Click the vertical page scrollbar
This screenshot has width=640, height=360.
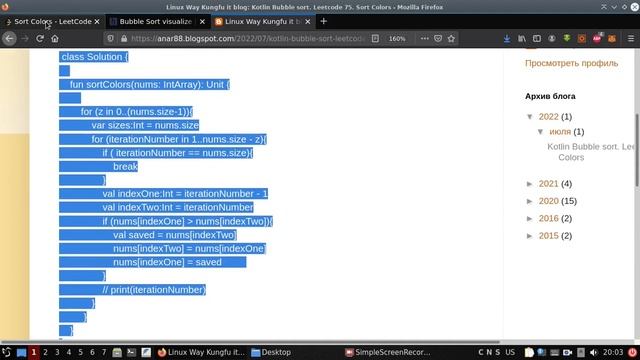[x=637, y=150]
